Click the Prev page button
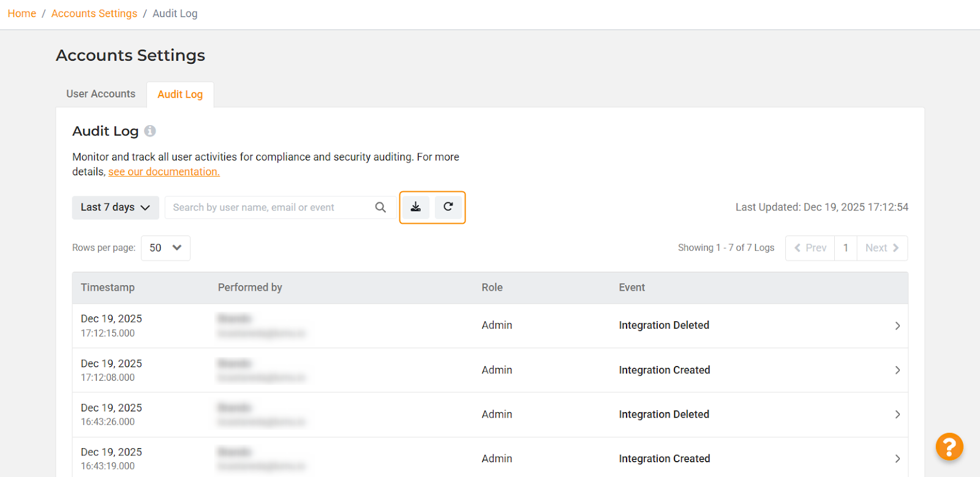The height and width of the screenshot is (477, 980). [810, 248]
